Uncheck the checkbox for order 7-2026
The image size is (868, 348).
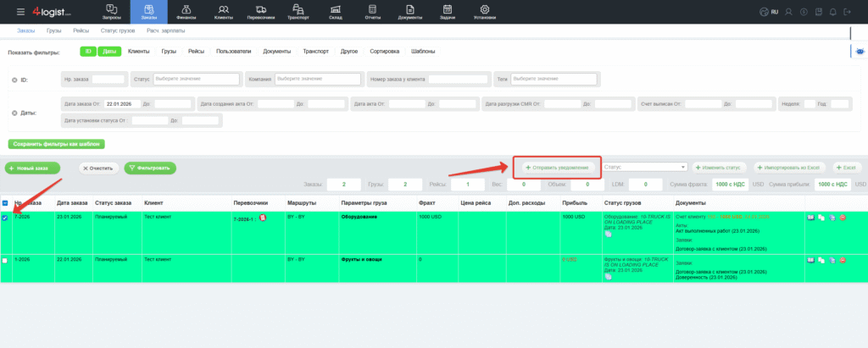[x=6, y=218]
